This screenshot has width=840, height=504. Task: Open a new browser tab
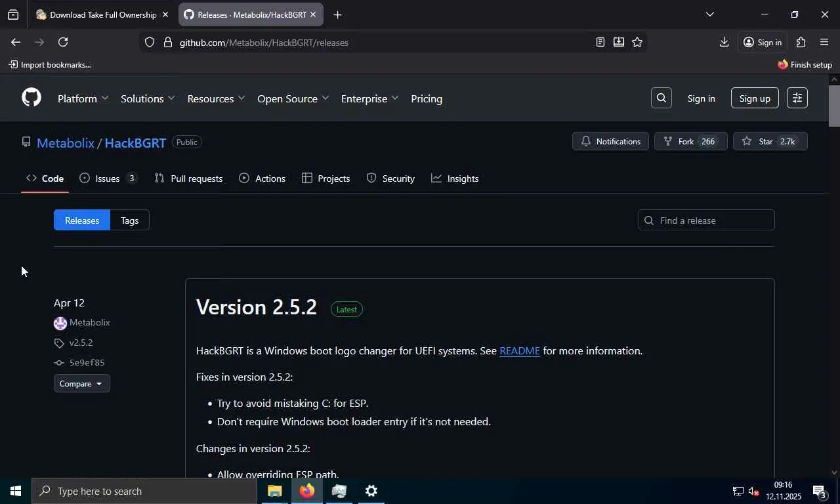pyautogui.click(x=337, y=14)
